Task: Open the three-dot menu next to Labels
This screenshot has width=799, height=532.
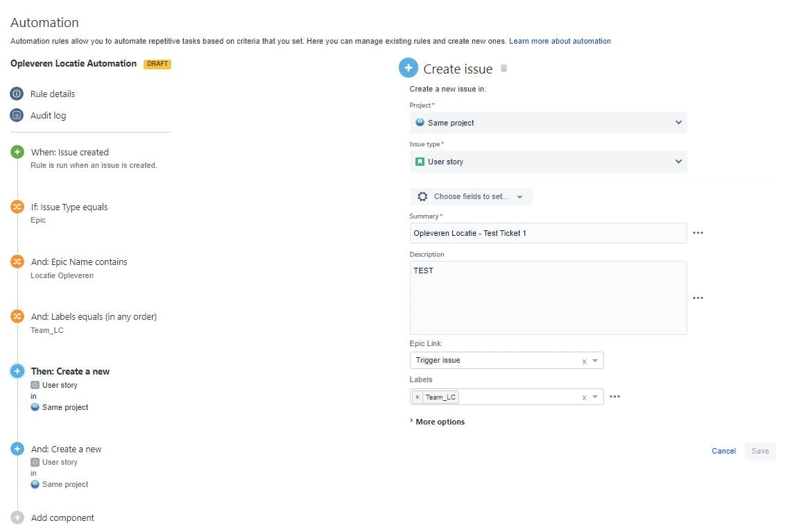Action: tap(615, 397)
